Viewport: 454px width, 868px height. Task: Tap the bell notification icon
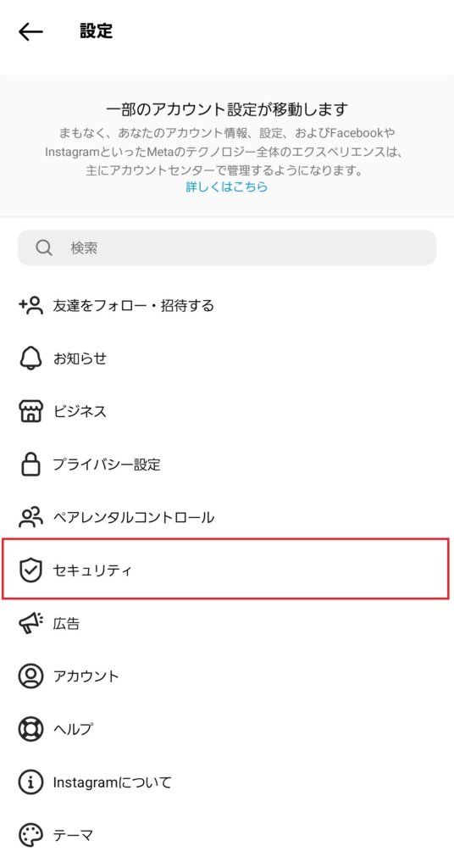(x=30, y=359)
